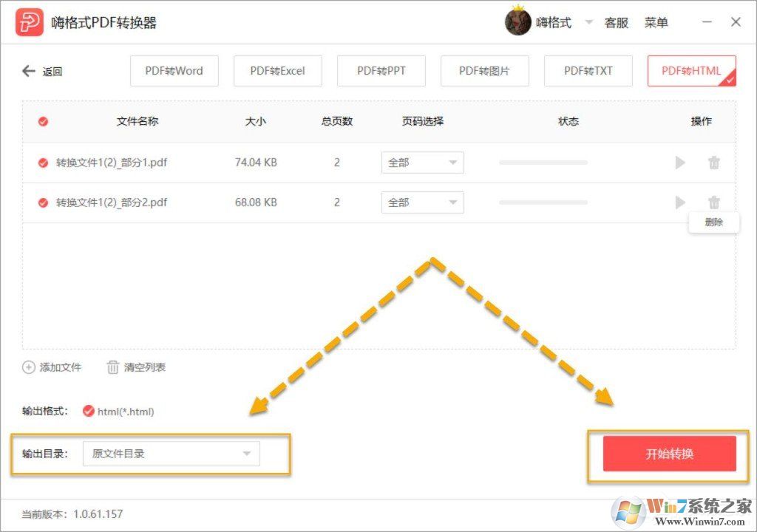The width and height of the screenshot is (757, 532).
Task: Toggle the select-all checkbox in the header
Action: point(42,121)
